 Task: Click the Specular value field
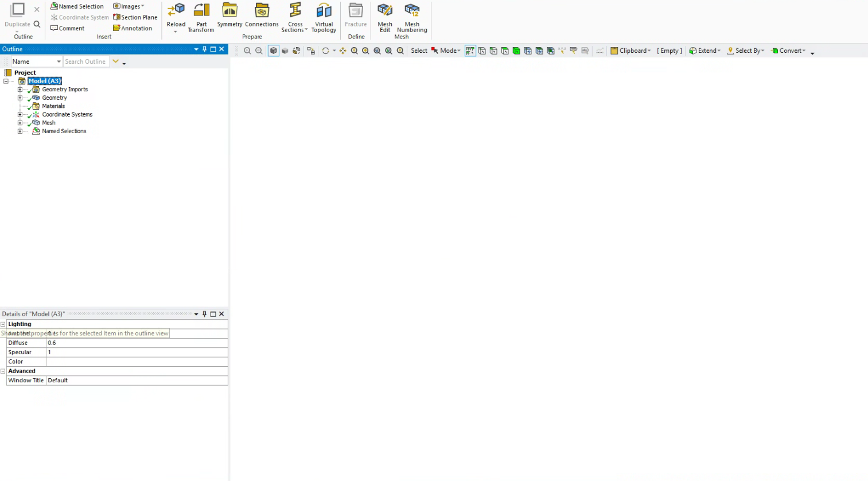coord(137,352)
